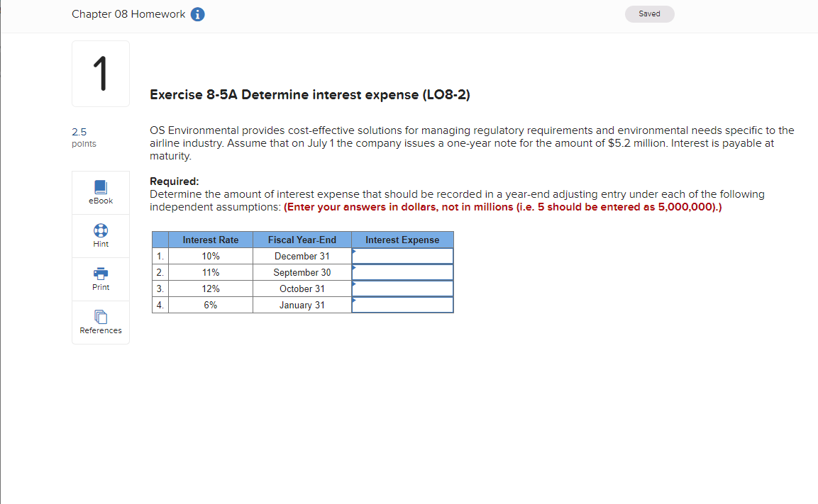Select the 6% interest rate cell

pos(211,305)
